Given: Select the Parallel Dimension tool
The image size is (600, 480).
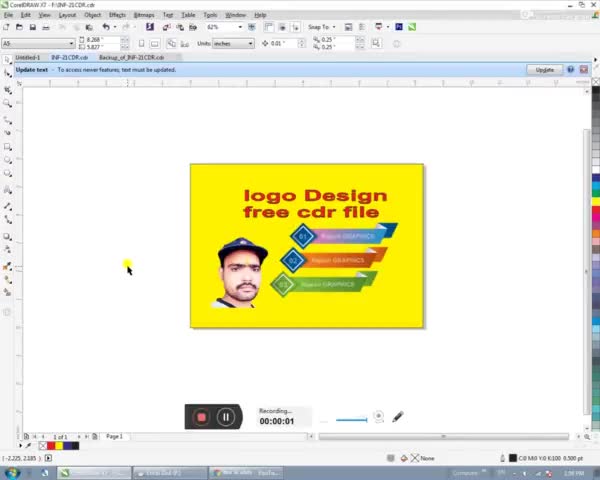Looking at the screenshot, I should tap(7, 206).
